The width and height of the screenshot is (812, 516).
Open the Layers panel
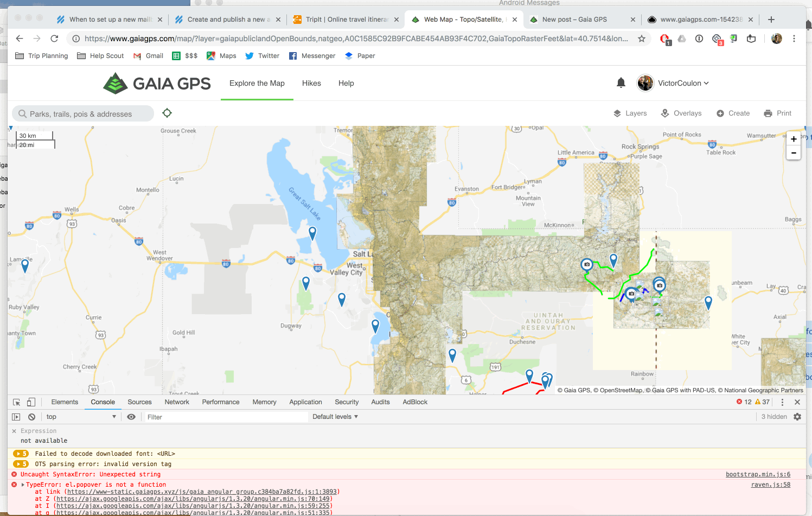pos(630,113)
